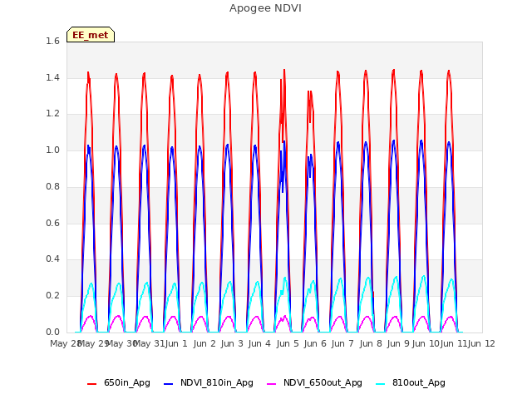Viewport: 532px width, 399px height.
Task: Click the Jun 4 x-axis label
Action: pyautogui.click(x=259, y=343)
